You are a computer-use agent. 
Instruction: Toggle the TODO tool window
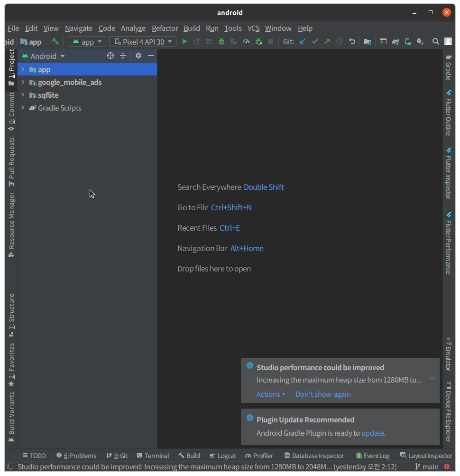click(34, 456)
